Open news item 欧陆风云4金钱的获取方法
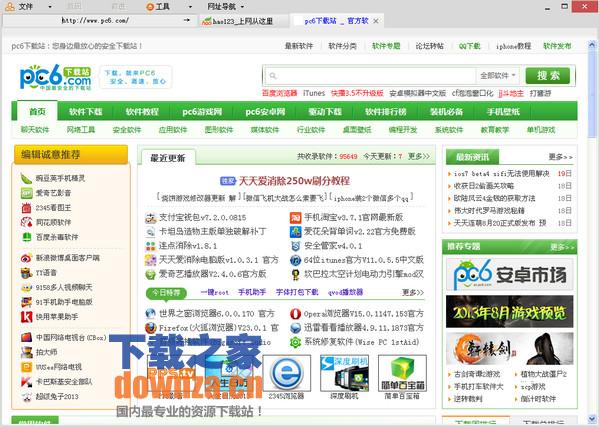This screenshot has height=427, width=599. point(494,198)
